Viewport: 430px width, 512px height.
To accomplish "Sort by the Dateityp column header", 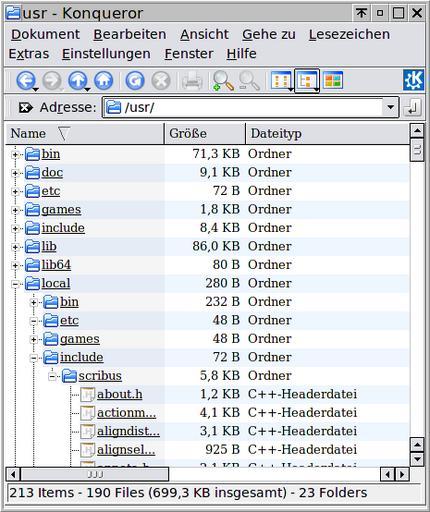I will point(327,134).
